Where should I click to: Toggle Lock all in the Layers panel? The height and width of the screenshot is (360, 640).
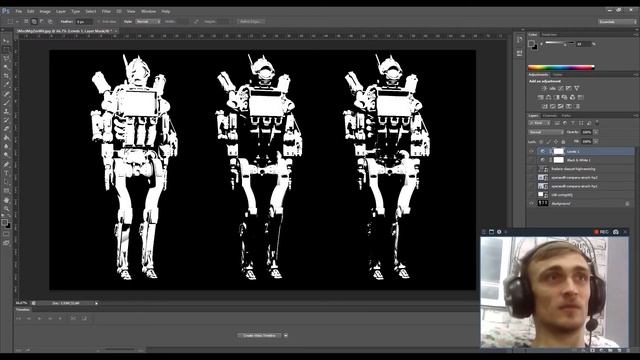(x=563, y=142)
